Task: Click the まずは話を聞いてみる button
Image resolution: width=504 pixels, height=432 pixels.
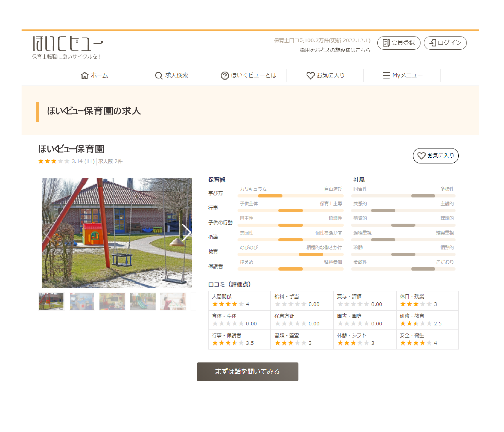Action: click(x=247, y=372)
